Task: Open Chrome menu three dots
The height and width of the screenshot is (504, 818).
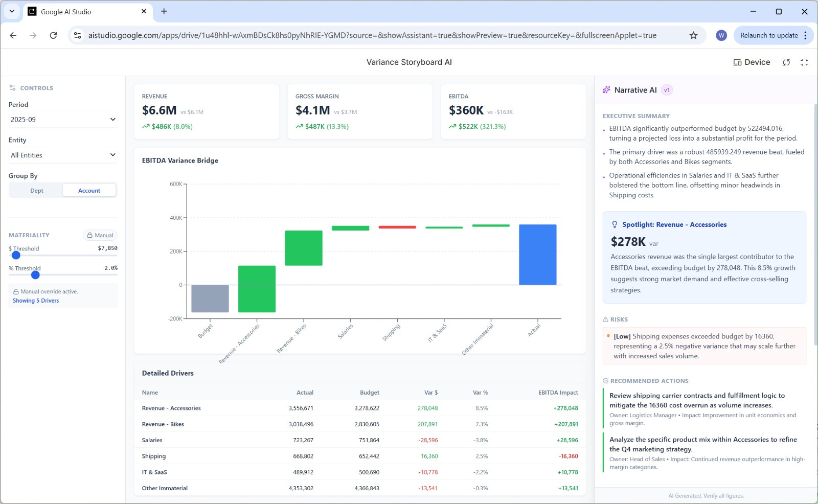Action: tap(805, 35)
